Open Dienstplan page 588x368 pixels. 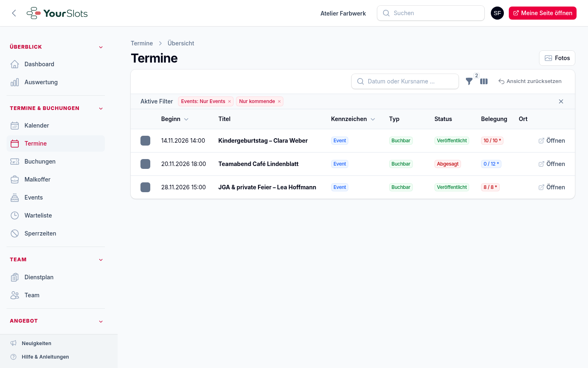click(56, 277)
